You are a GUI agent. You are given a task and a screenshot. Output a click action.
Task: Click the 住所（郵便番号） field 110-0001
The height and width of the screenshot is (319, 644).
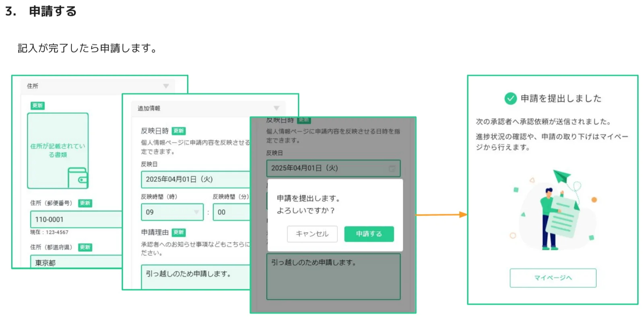pyautogui.click(x=76, y=219)
